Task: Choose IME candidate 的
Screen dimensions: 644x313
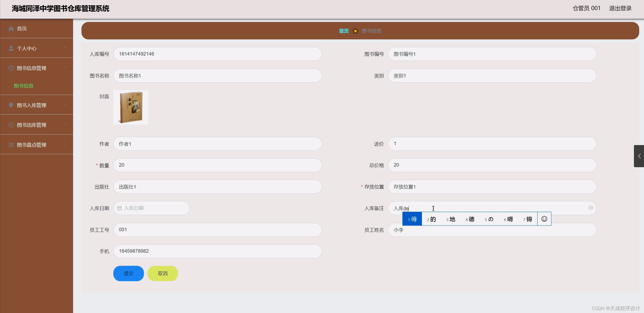Action: click(x=432, y=219)
